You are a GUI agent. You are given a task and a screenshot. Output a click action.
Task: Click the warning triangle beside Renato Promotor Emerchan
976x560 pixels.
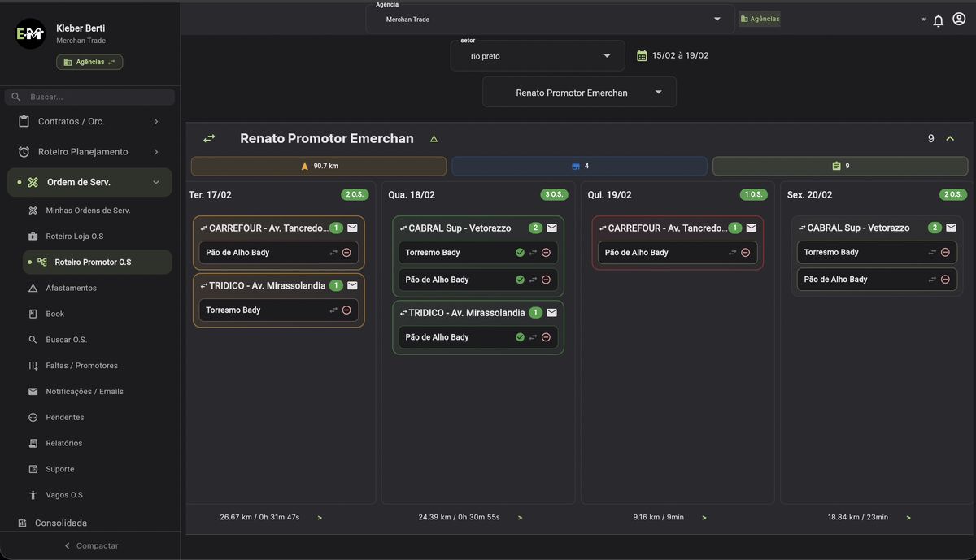pyautogui.click(x=434, y=138)
